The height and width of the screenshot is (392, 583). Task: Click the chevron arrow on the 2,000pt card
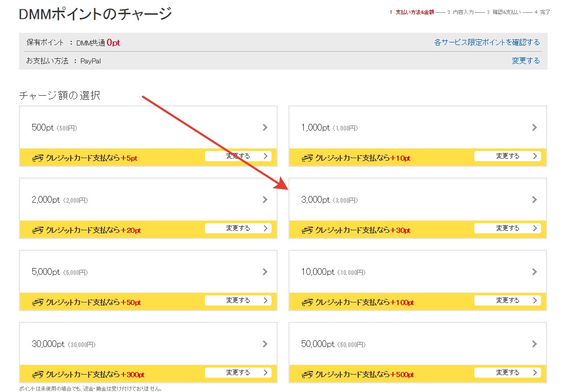pyautogui.click(x=265, y=200)
